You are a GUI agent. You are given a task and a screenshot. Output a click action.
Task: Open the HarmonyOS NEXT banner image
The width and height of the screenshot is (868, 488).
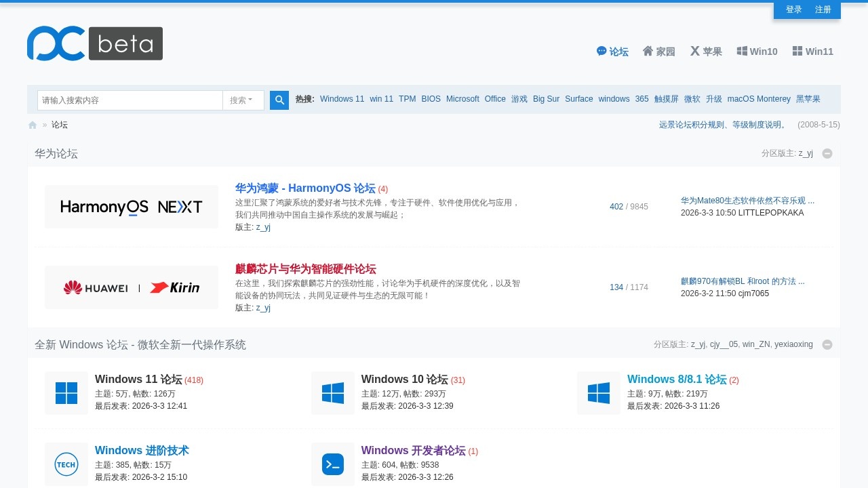pyautogui.click(x=132, y=207)
